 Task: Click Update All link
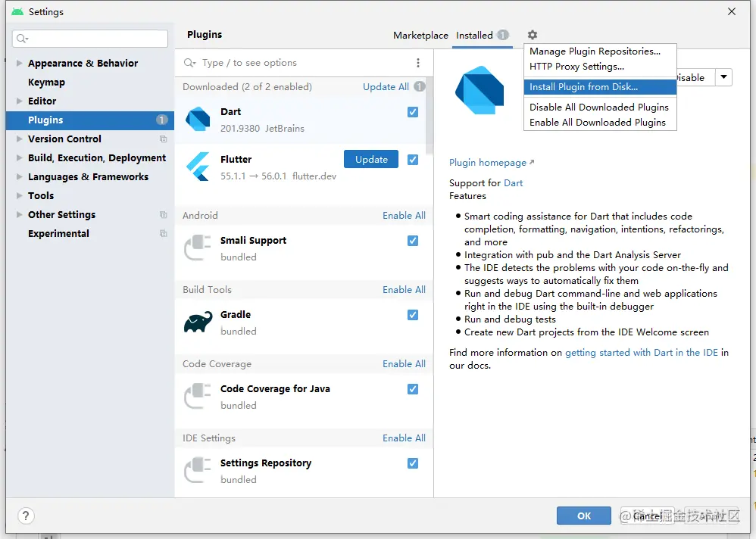tap(386, 87)
